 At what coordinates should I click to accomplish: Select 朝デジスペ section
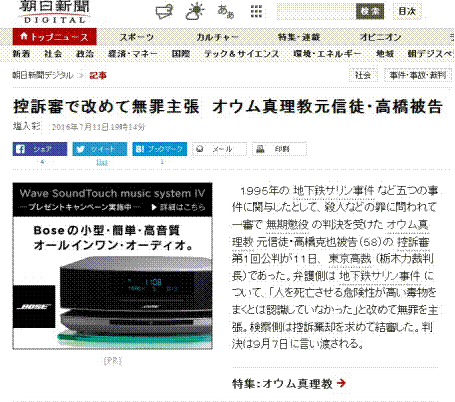tap(431, 54)
